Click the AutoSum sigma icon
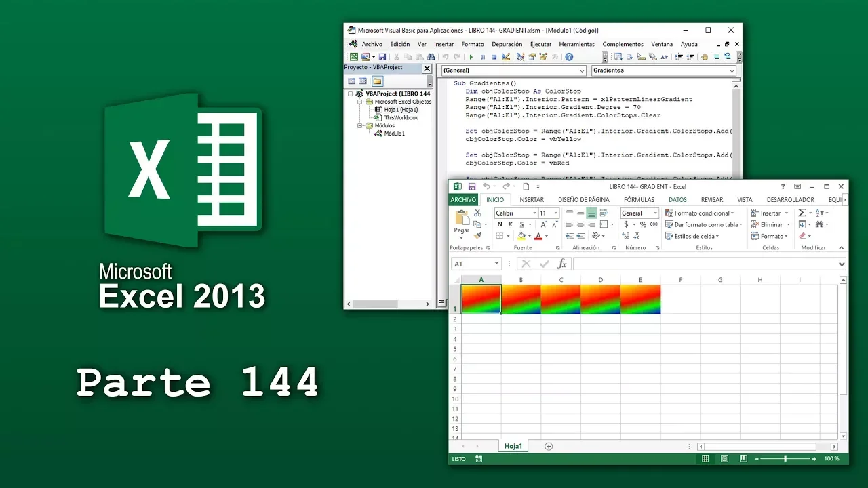Screen dimensions: 868x488 802,213
